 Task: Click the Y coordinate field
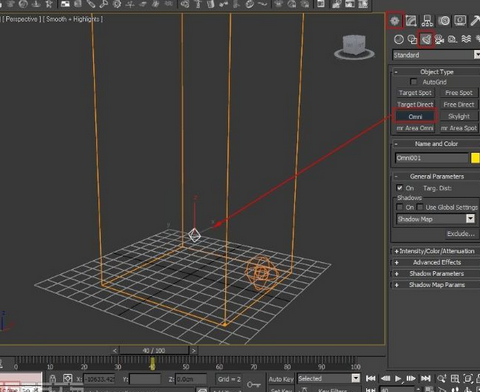(x=145, y=379)
